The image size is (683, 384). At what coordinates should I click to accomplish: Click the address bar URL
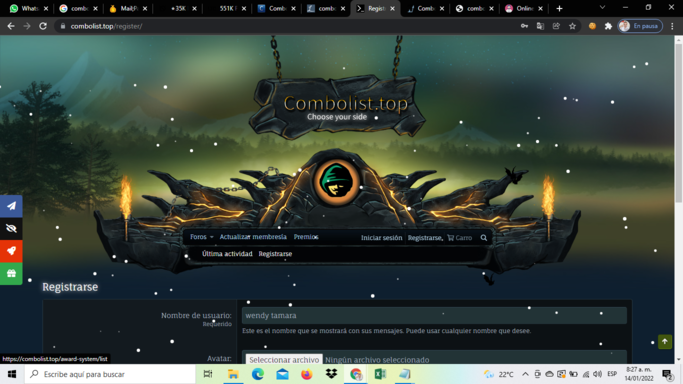107,26
